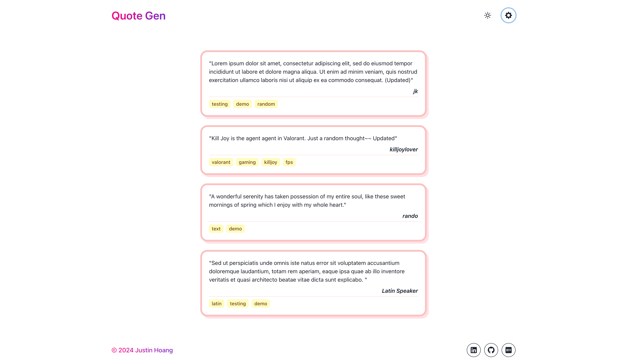627x364 pixels.
Task: Click the 'latin' tag
Action: click(216, 304)
